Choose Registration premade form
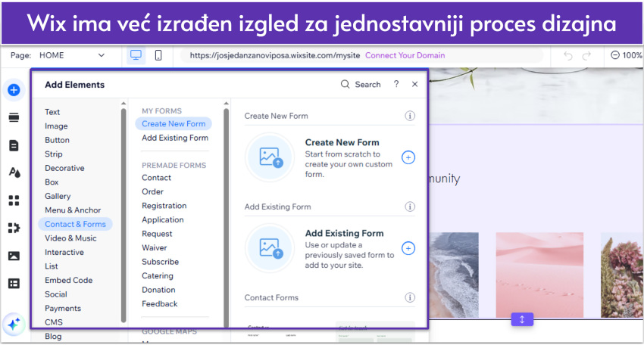The height and width of the screenshot is (345, 644). click(x=164, y=206)
